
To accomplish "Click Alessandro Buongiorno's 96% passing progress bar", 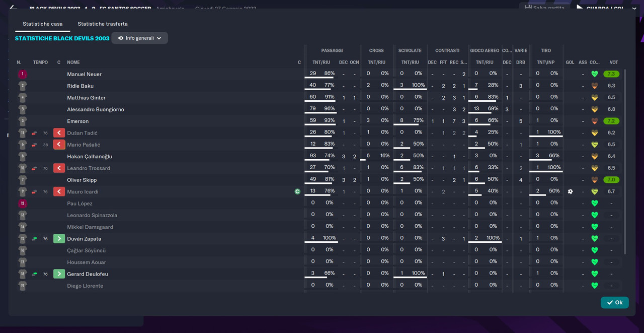I will point(321,114).
